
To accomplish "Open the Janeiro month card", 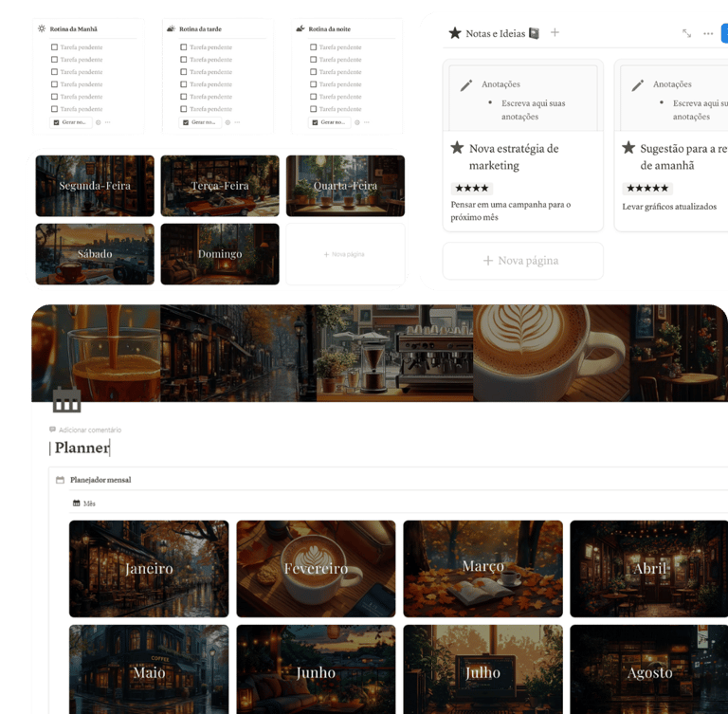I will pos(149,569).
